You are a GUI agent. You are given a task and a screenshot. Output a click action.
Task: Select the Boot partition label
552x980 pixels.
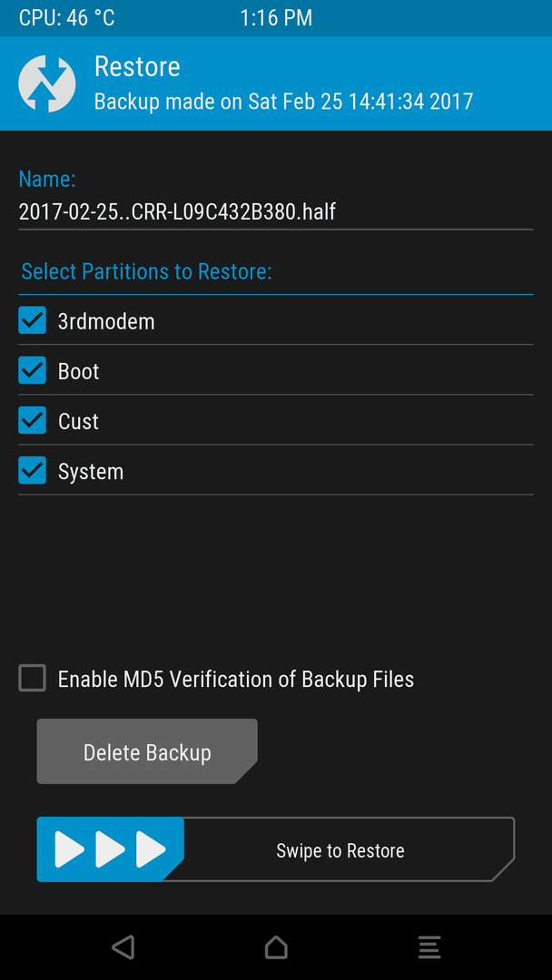tap(79, 371)
